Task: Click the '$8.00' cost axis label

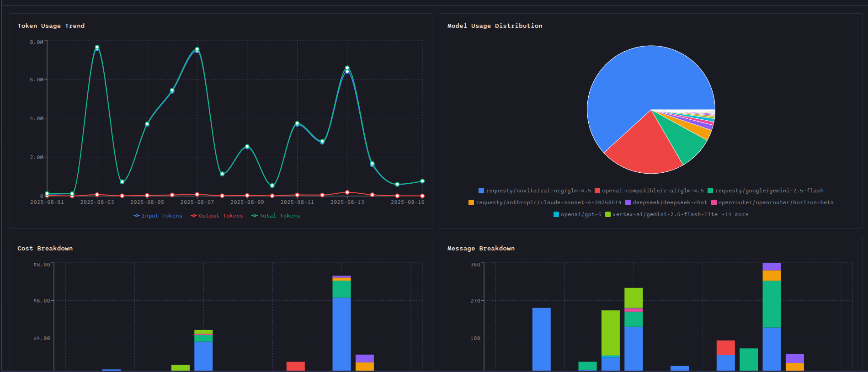Action: click(x=42, y=265)
